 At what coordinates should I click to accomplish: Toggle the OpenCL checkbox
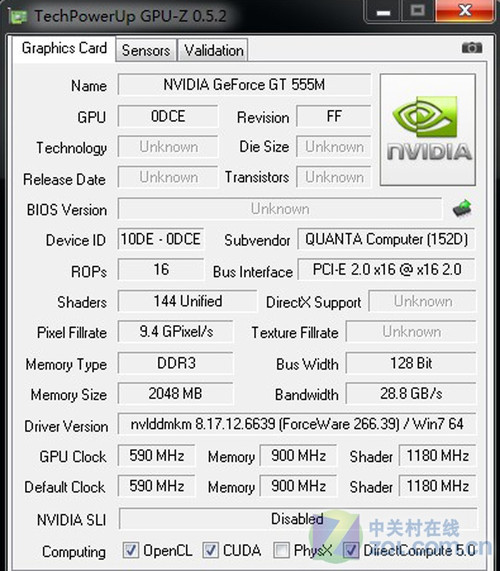tap(130, 550)
